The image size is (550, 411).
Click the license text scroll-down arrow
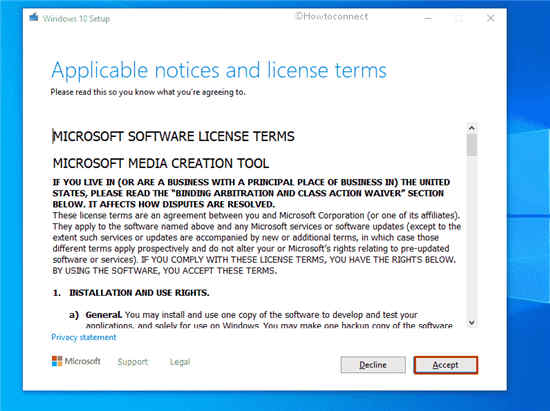click(x=472, y=323)
